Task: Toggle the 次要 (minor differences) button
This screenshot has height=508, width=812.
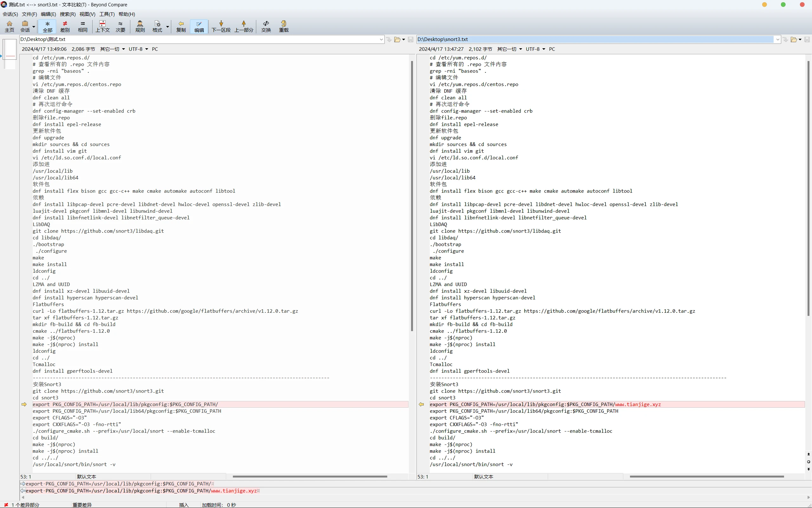Action: [x=121, y=26]
